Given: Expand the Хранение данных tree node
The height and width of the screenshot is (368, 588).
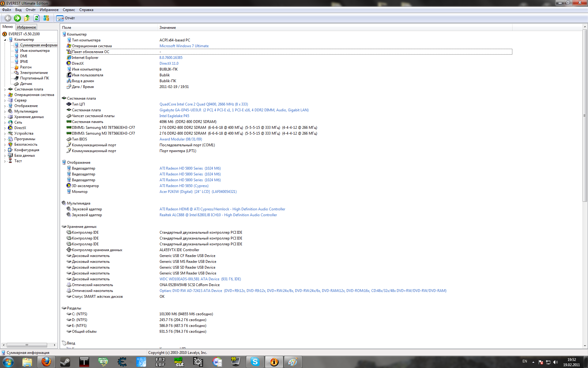Looking at the screenshot, I should [x=5, y=117].
